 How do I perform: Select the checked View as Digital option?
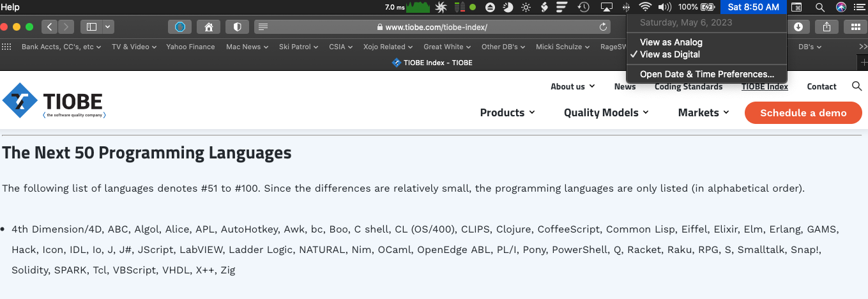(670, 54)
